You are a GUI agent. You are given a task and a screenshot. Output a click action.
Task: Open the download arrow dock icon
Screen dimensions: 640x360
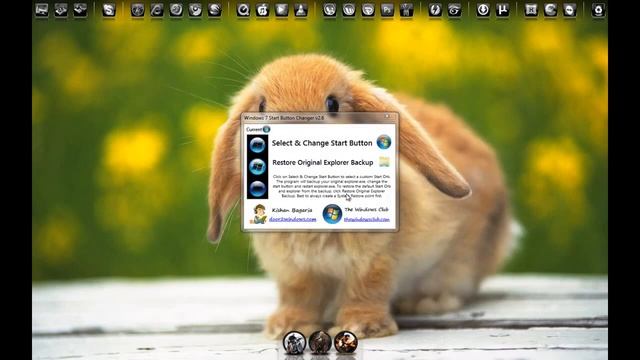pyautogui.click(x=483, y=10)
